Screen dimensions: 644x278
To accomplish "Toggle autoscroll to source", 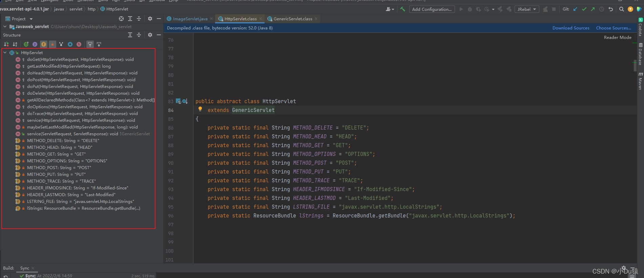I will tap(90, 44).
